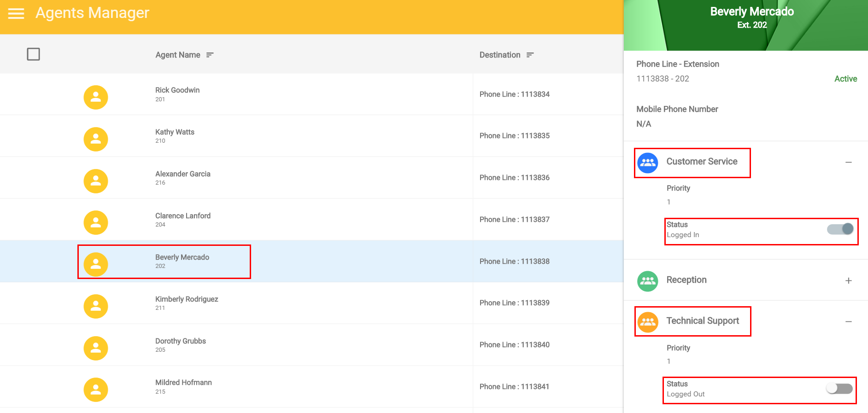Click the Mobile Phone Number N/A value
Screen dimensions: 868x413
click(x=644, y=124)
